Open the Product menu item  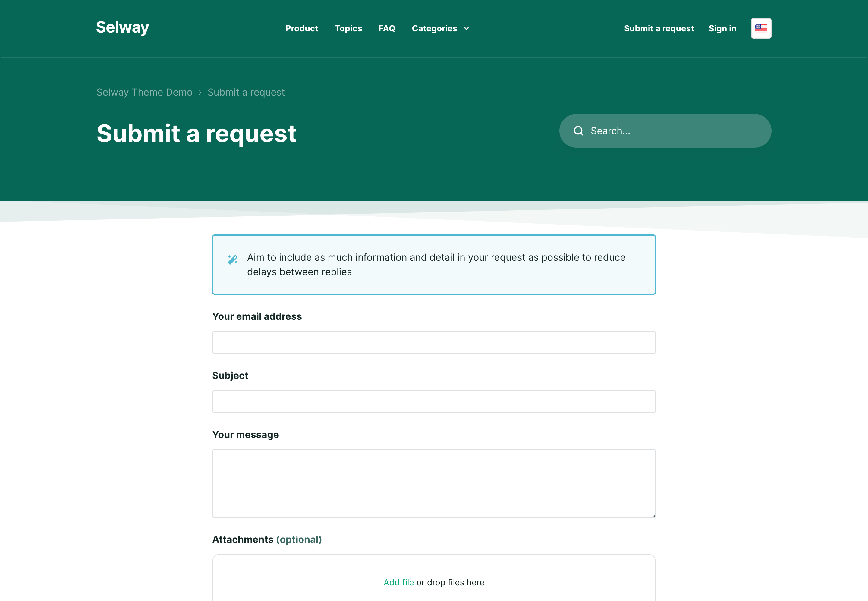click(x=302, y=28)
